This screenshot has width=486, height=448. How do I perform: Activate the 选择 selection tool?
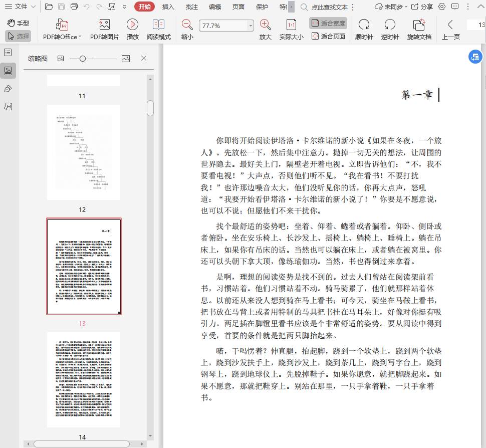[x=18, y=36]
